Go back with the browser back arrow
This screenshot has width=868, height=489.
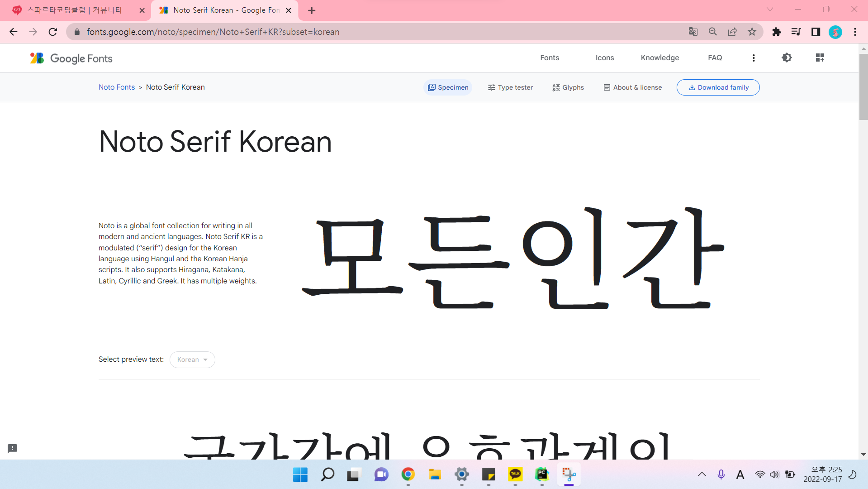[x=13, y=32]
